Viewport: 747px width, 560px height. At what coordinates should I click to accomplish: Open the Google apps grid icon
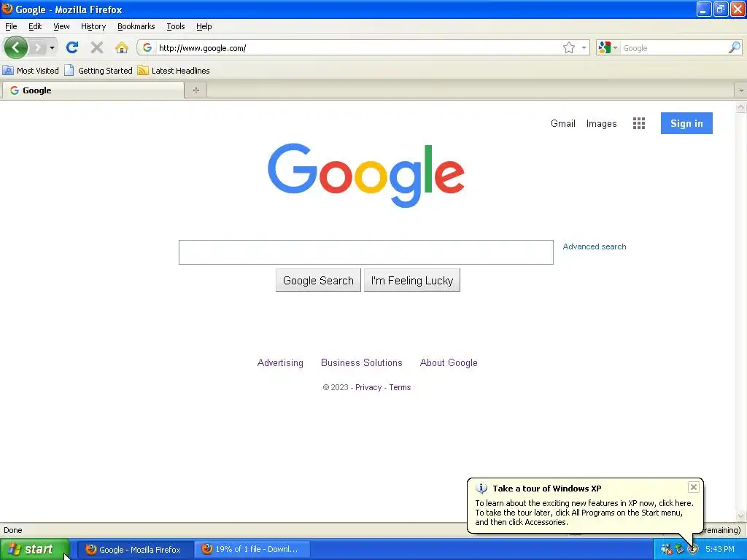(639, 123)
